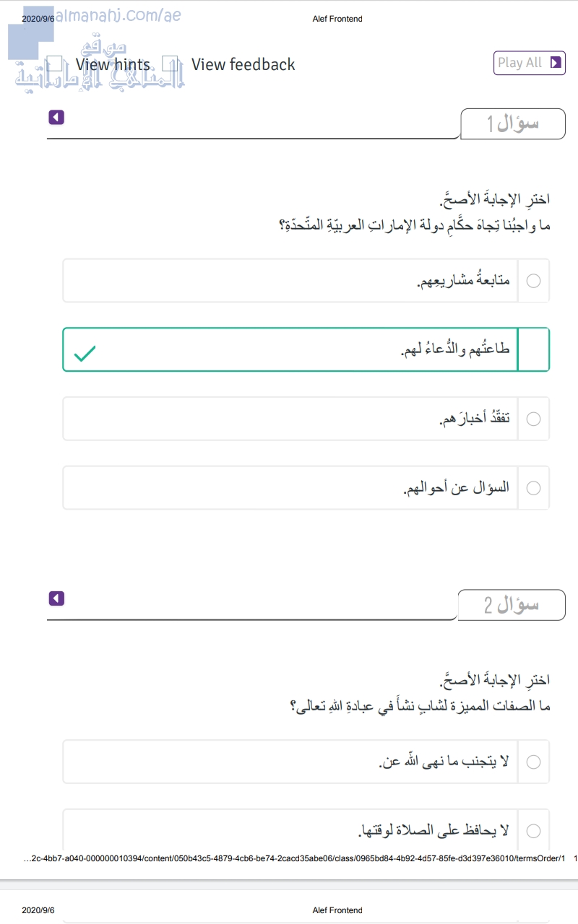
Task: Click the green checkmark on the correct answer
Action: point(85,354)
